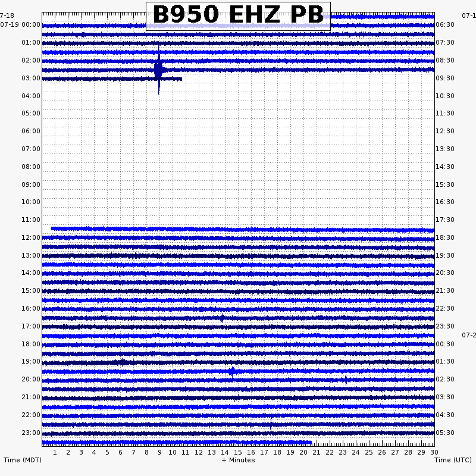Select the 04:00 MDT row label

[31, 96]
